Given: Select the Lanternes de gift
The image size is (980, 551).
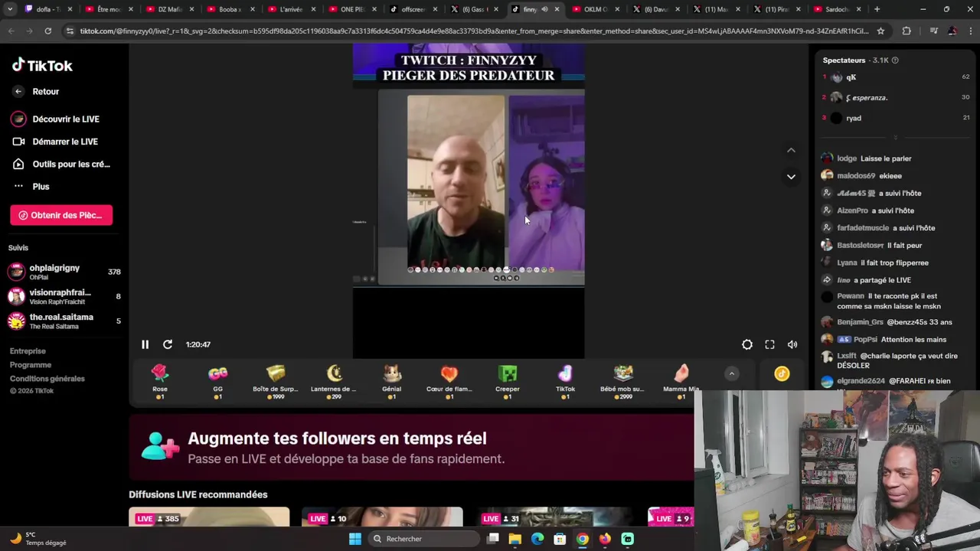Looking at the screenshot, I should click(x=334, y=381).
